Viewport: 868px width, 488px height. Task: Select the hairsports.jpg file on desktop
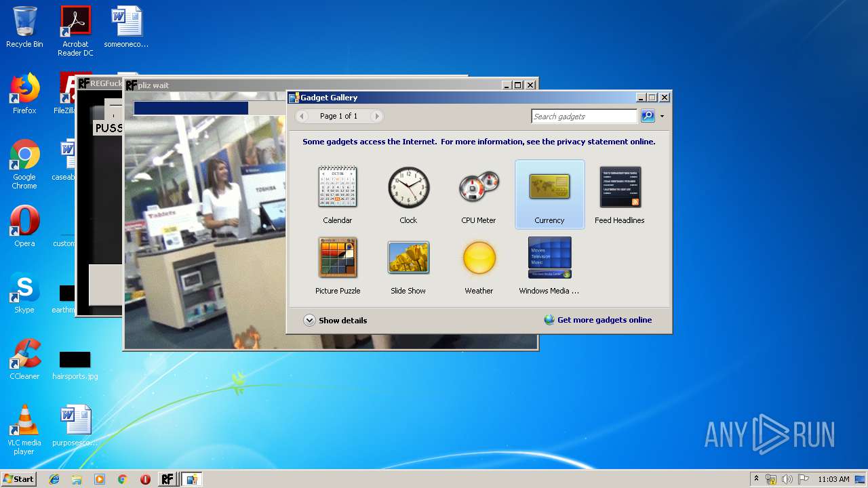tap(75, 365)
